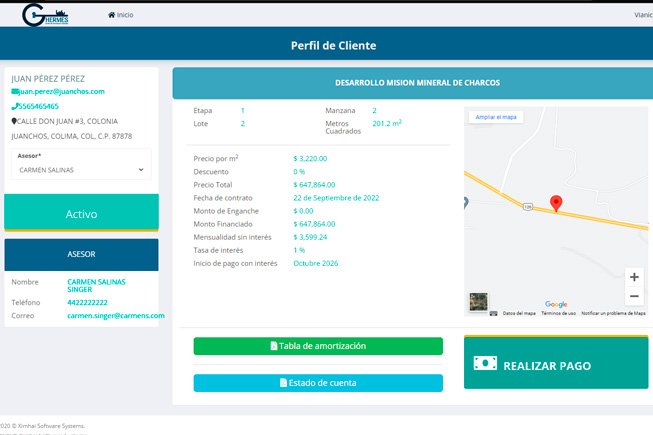Click Metros Cuadrados value 201.2 m²
This screenshot has height=435, width=653.
387,123
